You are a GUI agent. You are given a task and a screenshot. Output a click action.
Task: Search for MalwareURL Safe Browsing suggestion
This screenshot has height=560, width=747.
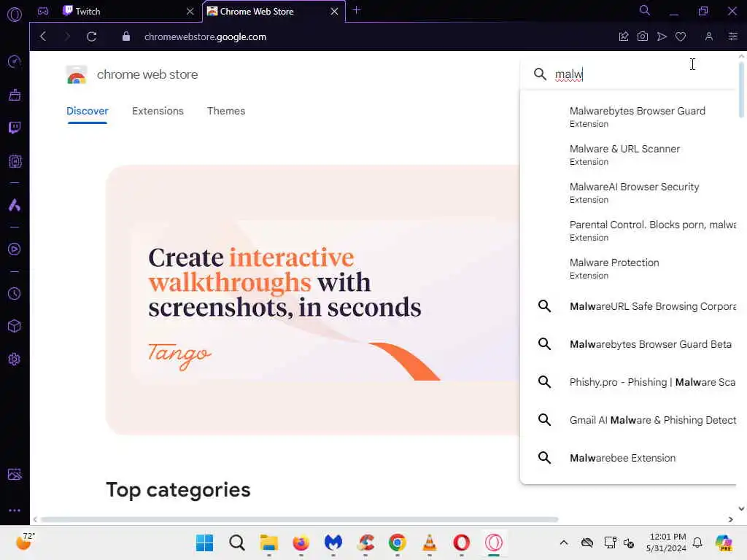tap(629, 306)
